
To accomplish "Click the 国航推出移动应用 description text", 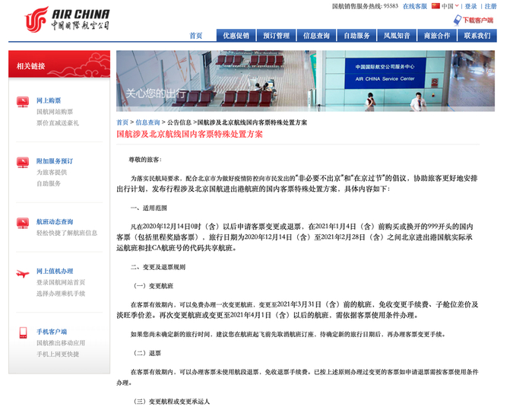I will point(61,343).
